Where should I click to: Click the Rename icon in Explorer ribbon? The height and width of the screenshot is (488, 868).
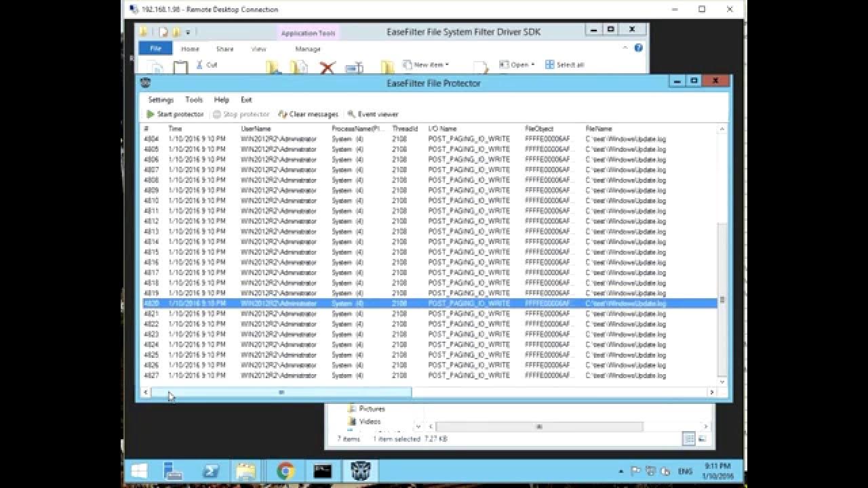point(354,68)
